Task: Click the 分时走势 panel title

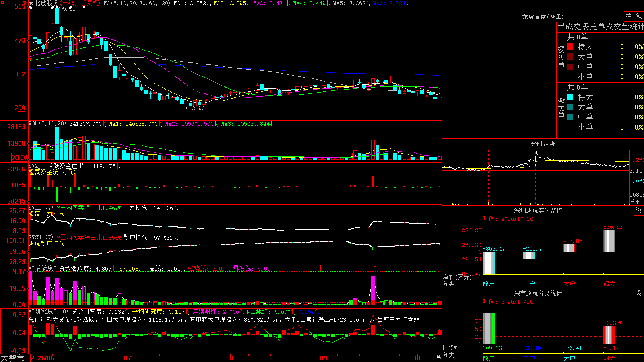Action: click(543, 144)
